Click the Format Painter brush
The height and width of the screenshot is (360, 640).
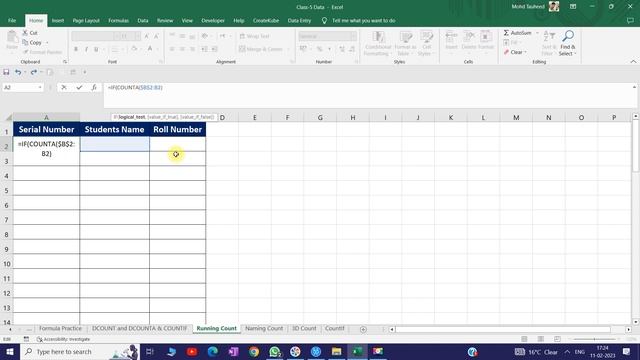coord(26,52)
